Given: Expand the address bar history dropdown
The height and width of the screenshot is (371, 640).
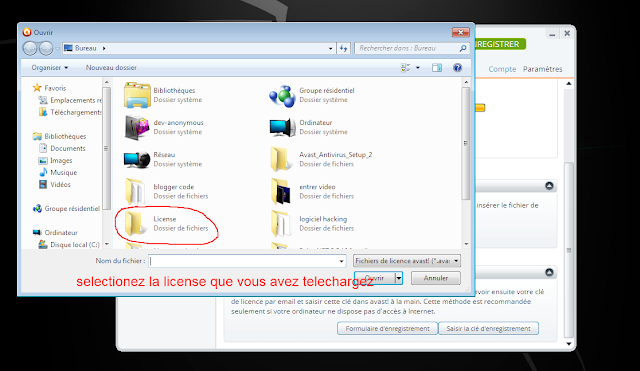Looking at the screenshot, I should pos(330,49).
